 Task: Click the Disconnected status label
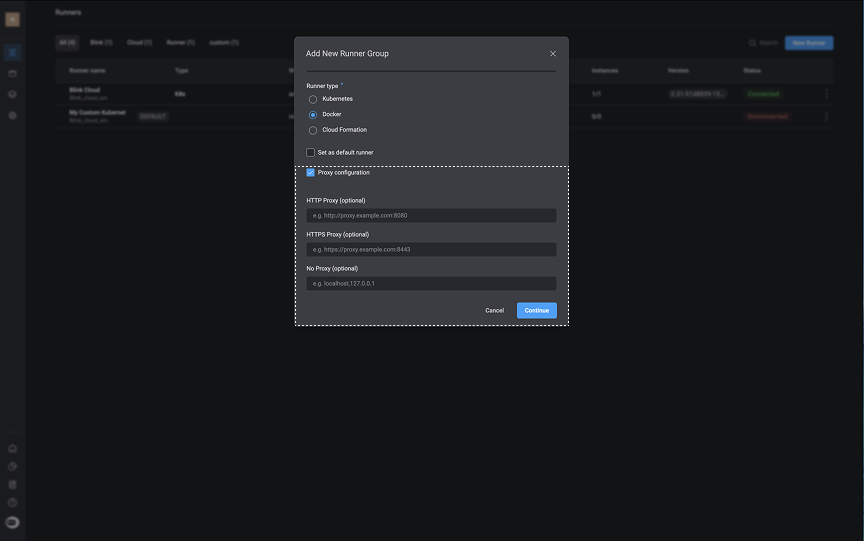click(x=768, y=116)
